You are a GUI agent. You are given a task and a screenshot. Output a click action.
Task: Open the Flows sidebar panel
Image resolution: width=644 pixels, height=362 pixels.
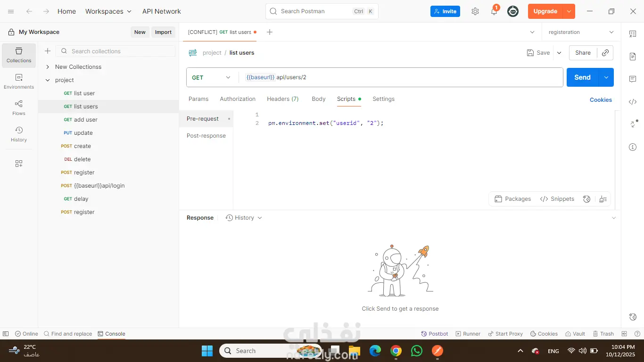19,108
